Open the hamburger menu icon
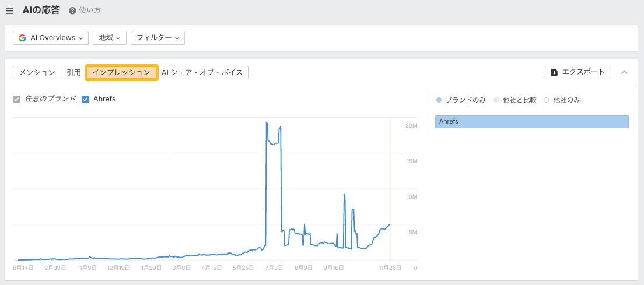The image size is (644, 285). click(x=9, y=10)
